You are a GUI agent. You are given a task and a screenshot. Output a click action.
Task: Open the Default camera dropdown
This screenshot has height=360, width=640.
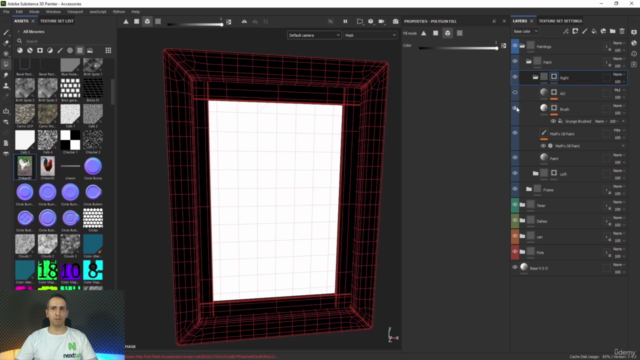coord(314,36)
